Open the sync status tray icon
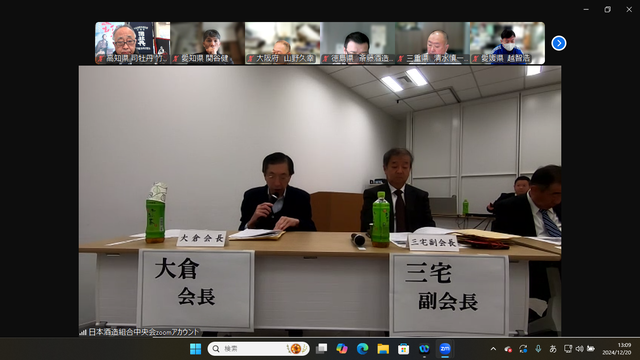The height and width of the screenshot is (360, 640). 523,349
